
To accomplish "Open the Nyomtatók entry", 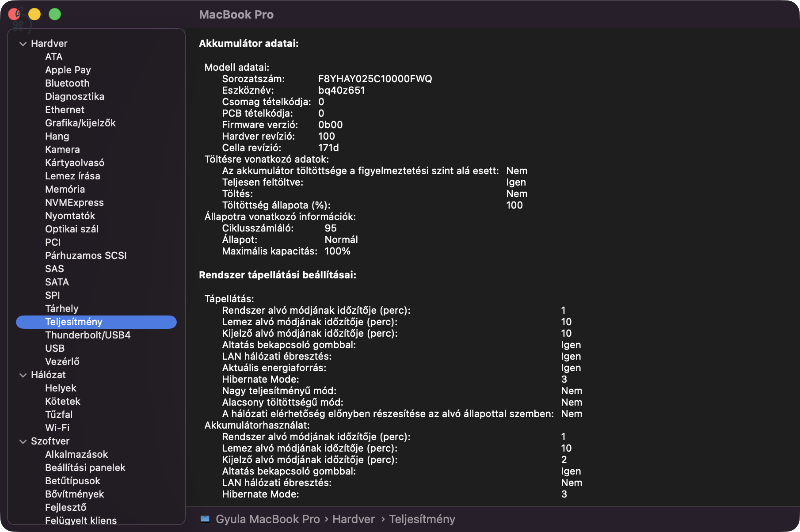I will [x=70, y=216].
